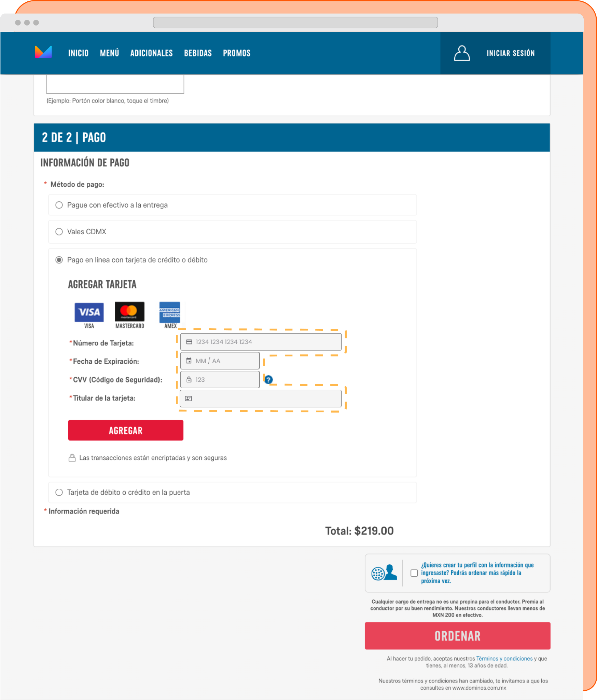Click the colorful M logo in the navbar
597x700 pixels.
(x=43, y=52)
